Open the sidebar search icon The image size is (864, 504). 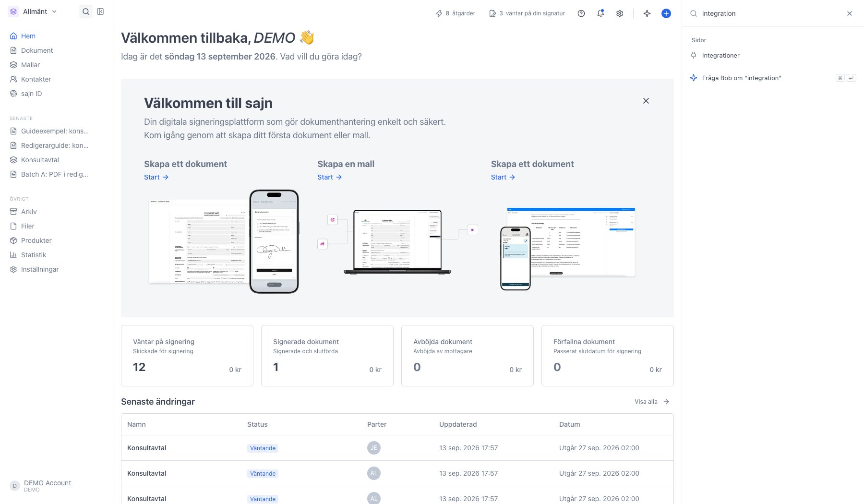click(86, 12)
